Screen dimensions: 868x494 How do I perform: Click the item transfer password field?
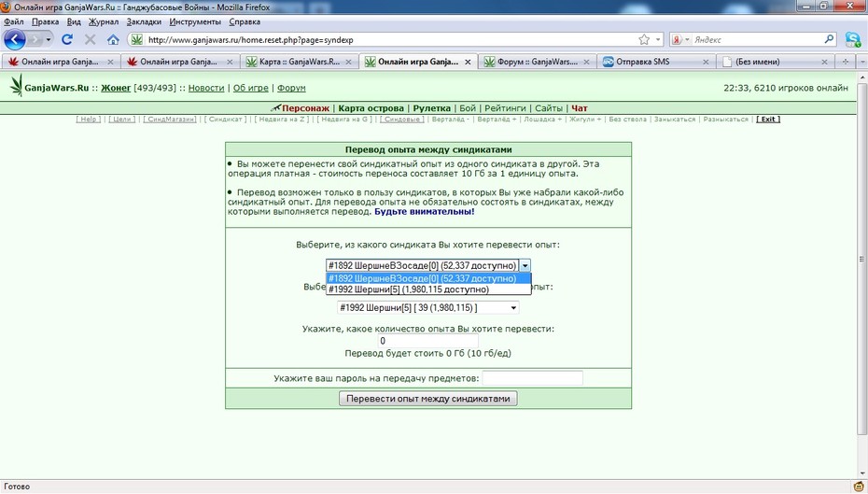click(x=532, y=378)
